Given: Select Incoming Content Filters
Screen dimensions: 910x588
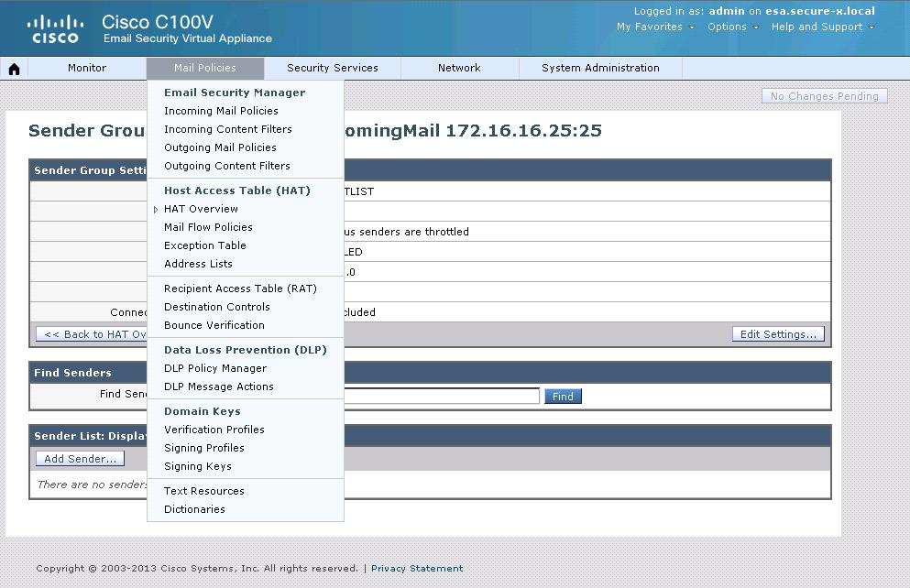Looking at the screenshot, I should (228, 129).
